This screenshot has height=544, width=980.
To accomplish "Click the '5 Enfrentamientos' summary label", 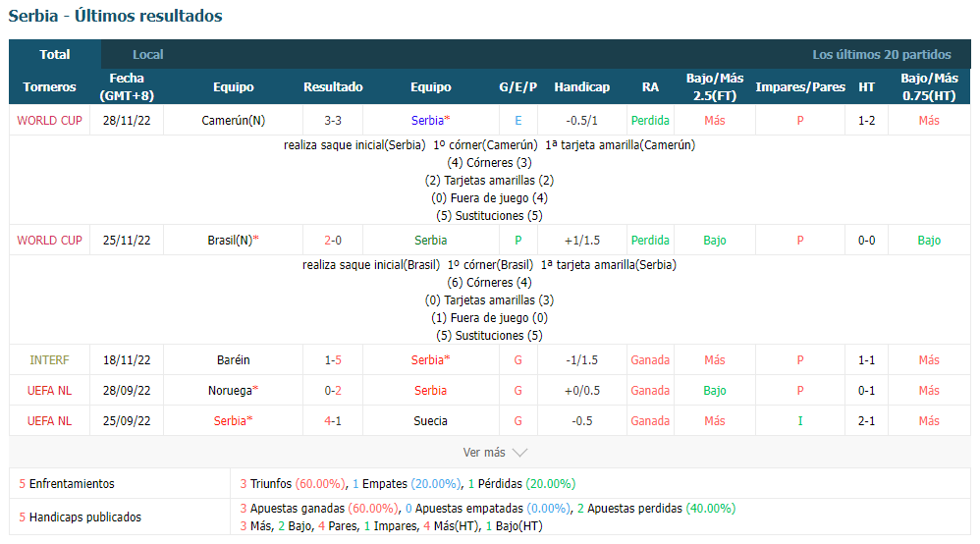I will pyautogui.click(x=67, y=483).
